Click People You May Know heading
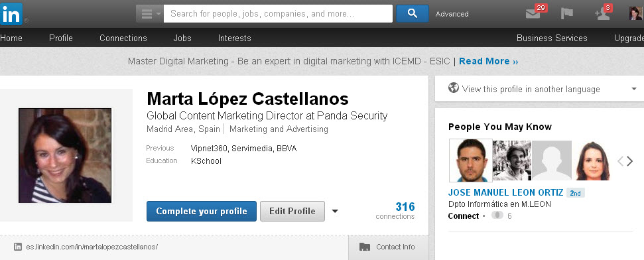The image size is (644, 260). pyautogui.click(x=500, y=127)
